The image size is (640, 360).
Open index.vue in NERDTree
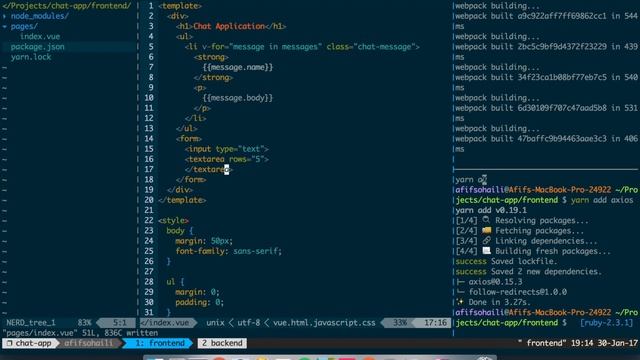point(40,37)
